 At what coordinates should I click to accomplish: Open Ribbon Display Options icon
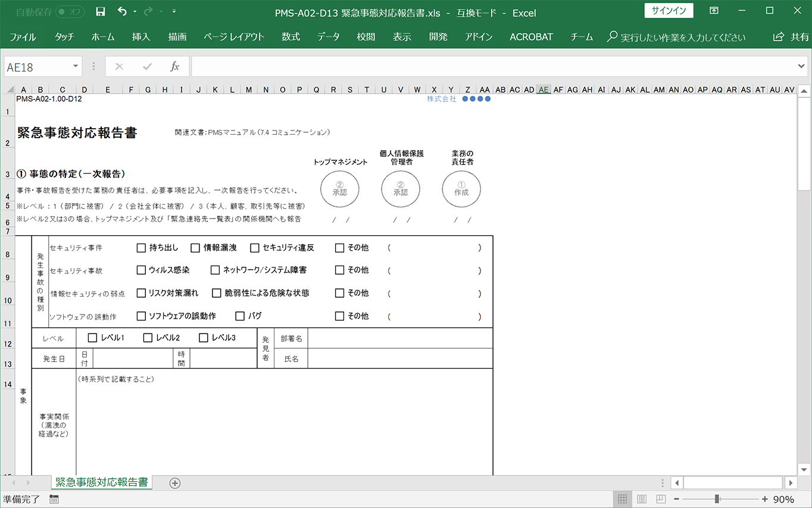714,11
